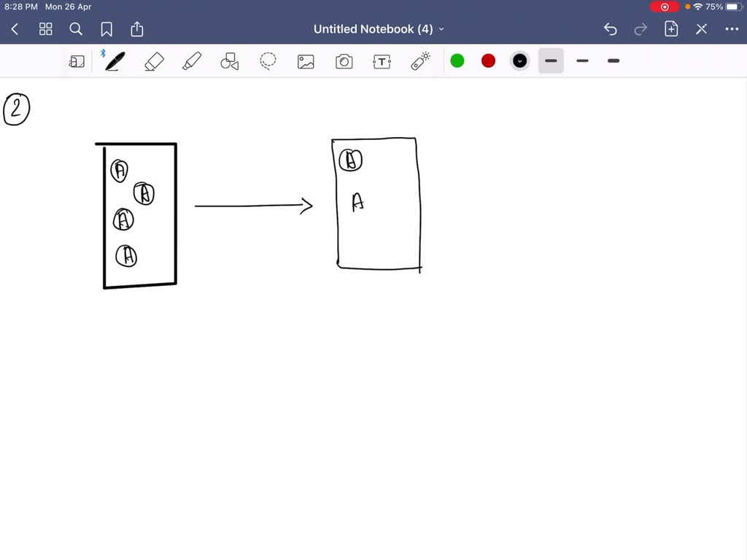Toggle the read-only pencil mode icon
The image size is (747, 560).
pyautogui.click(x=701, y=29)
